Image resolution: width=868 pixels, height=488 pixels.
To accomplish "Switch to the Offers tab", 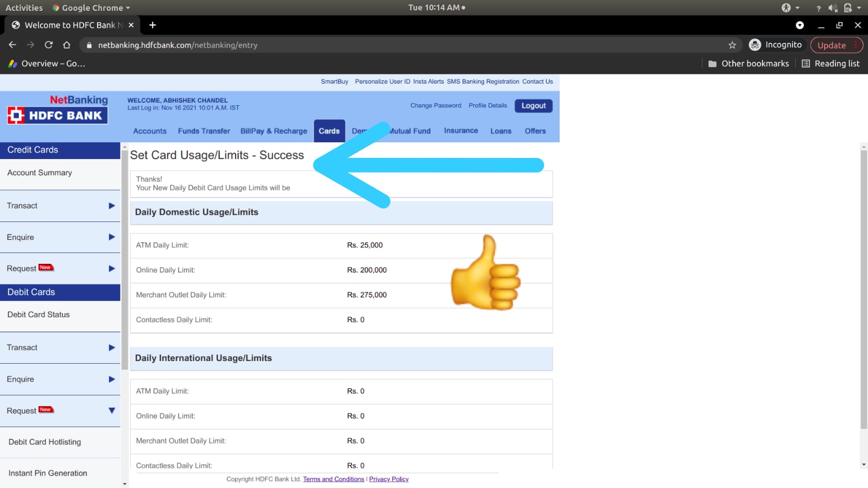I will 535,131.
